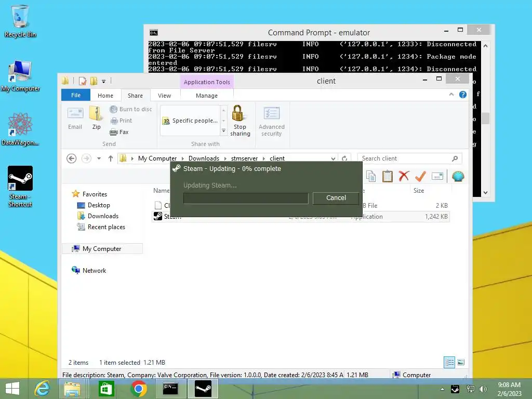Switch to Details view icon in status bar
Image resolution: width=532 pixels, height=399 pixels.
point(449,362)
